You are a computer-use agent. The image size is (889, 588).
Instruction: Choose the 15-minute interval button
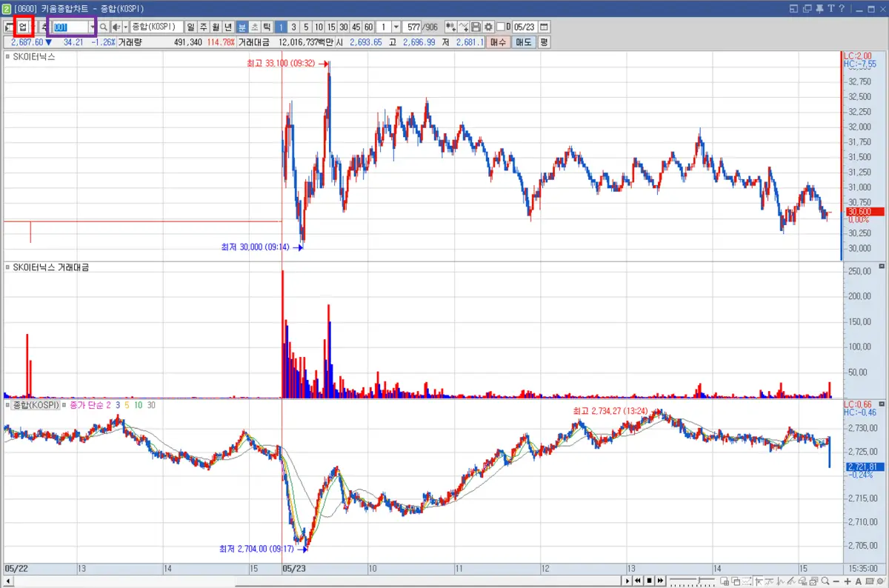331,27
